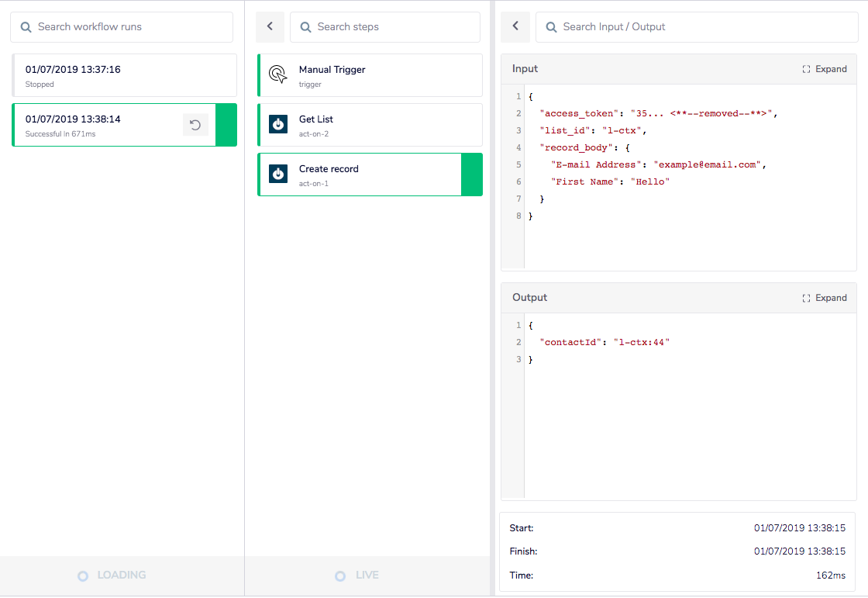This screenshot has height=598, width=868.
Task: Click the Get List act-on icon
Action: [x=277, y=124]
